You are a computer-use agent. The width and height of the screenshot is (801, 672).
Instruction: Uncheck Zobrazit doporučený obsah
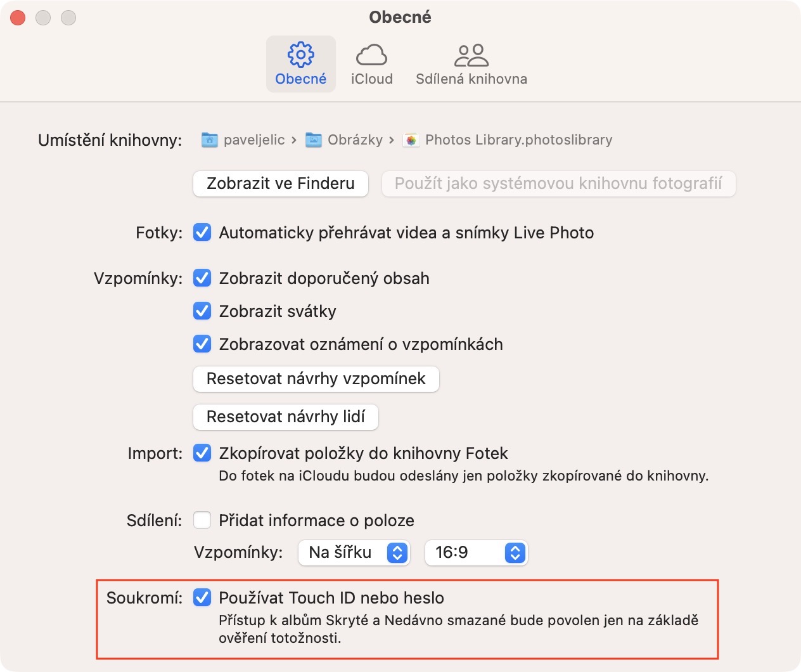coord(202,278)
